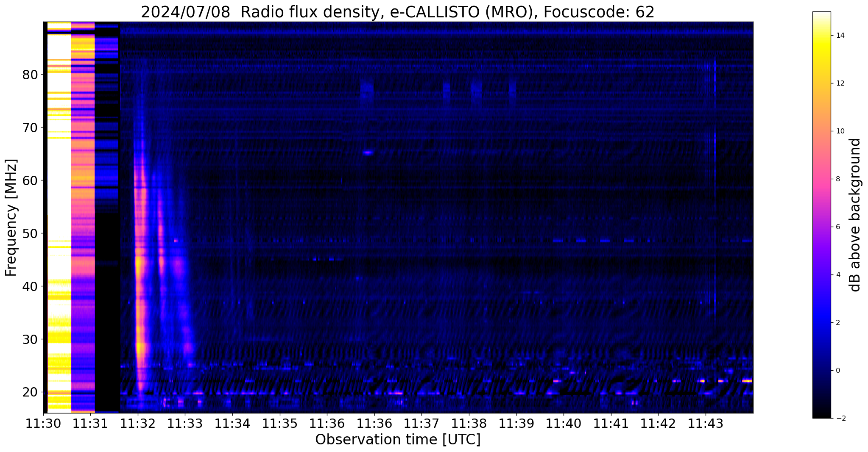Viewport: 868px width, 452px height.
Task: Click the x-axis tick label 11:32
Action: (x=137, y=423)
